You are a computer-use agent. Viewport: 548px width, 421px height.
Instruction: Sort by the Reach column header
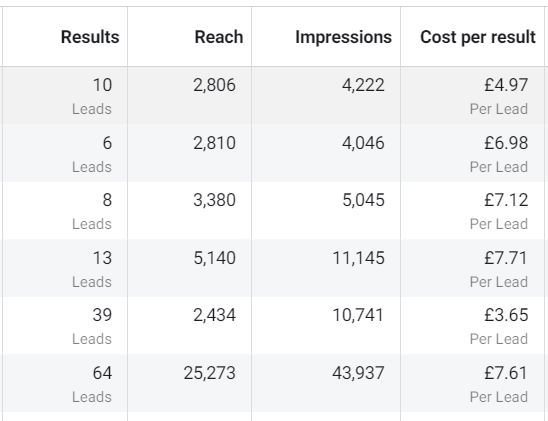219,37
